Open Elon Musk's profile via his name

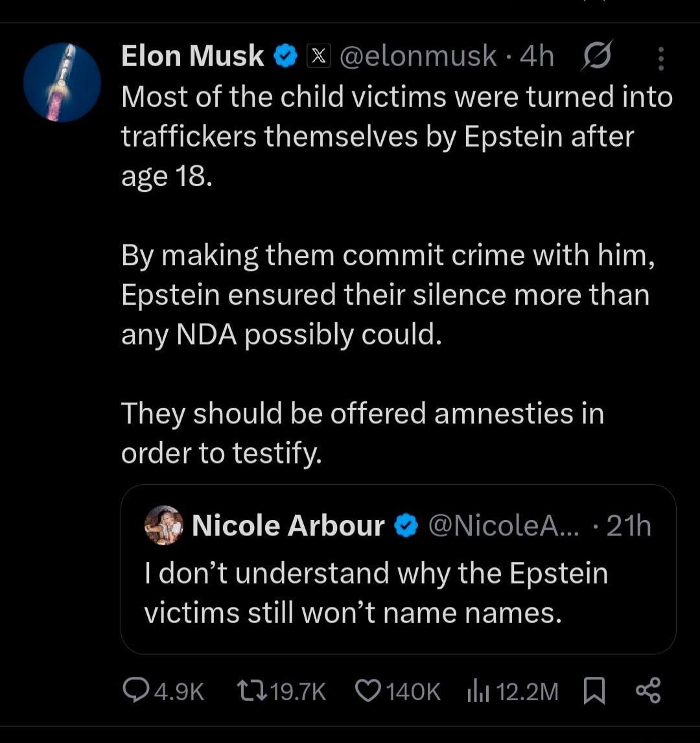(x=191, y=56)
